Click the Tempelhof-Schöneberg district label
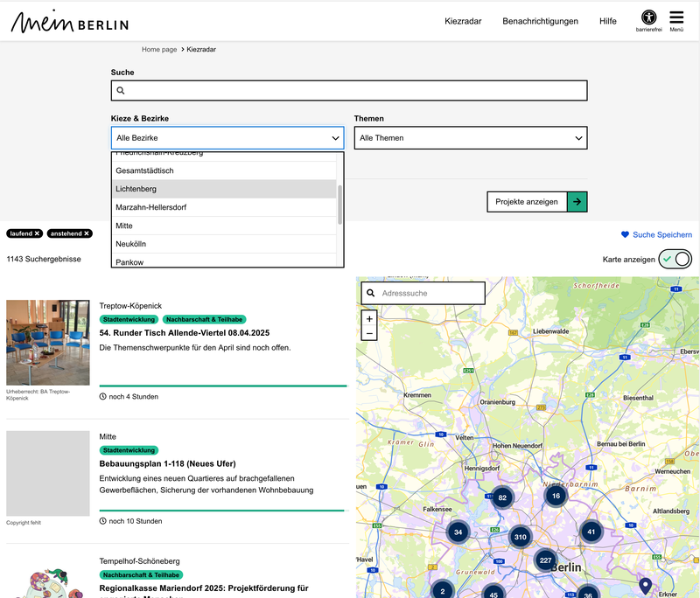This screenshot has height=598, width=700. [x=139, y=561]
